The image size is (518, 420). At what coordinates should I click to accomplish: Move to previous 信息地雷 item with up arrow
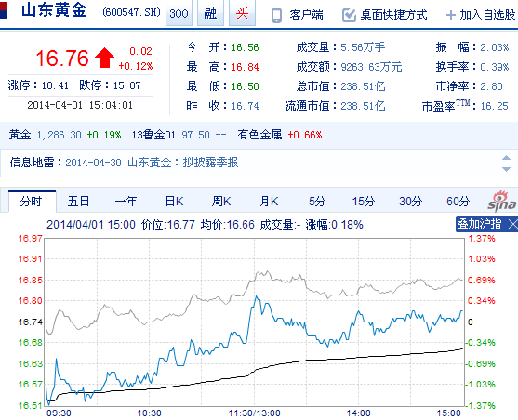507,158
